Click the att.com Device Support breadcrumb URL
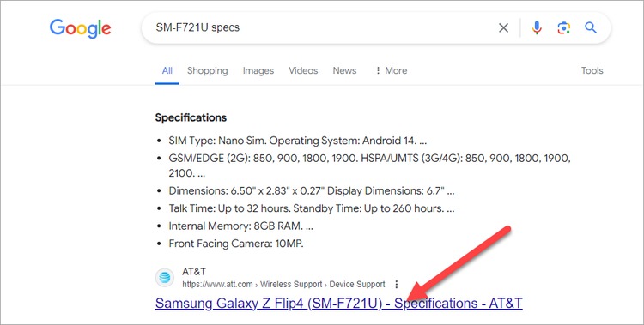The width and height of the screenshot is (644, 325). [284, 284]
